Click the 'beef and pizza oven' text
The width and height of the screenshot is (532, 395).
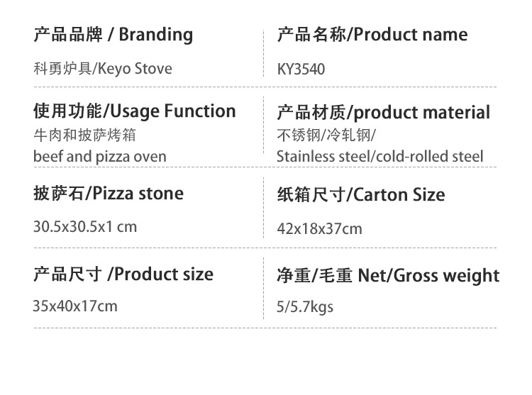tap(99, 156)
